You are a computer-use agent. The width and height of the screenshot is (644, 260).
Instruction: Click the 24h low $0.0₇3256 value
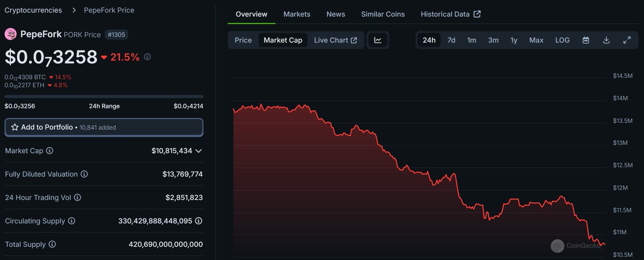20,106
